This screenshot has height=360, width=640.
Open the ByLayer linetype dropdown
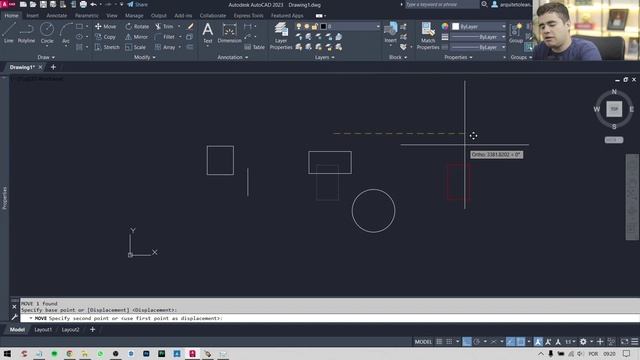click(x=478, y=47)
